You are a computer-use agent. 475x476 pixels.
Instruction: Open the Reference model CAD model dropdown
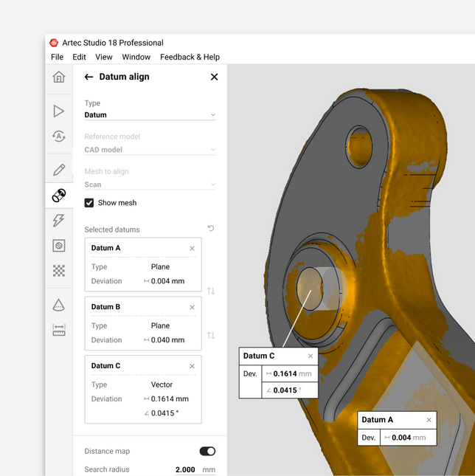[150, 150]
